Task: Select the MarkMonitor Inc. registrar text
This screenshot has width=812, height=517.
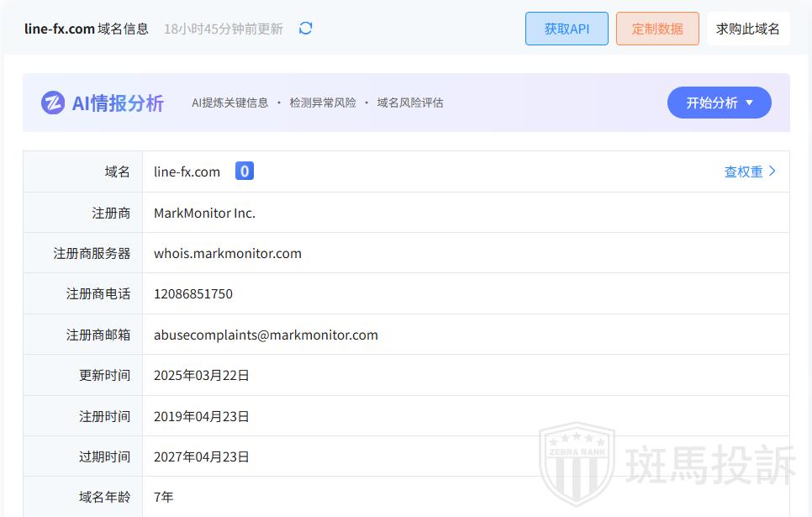Action: coord(204,213)
